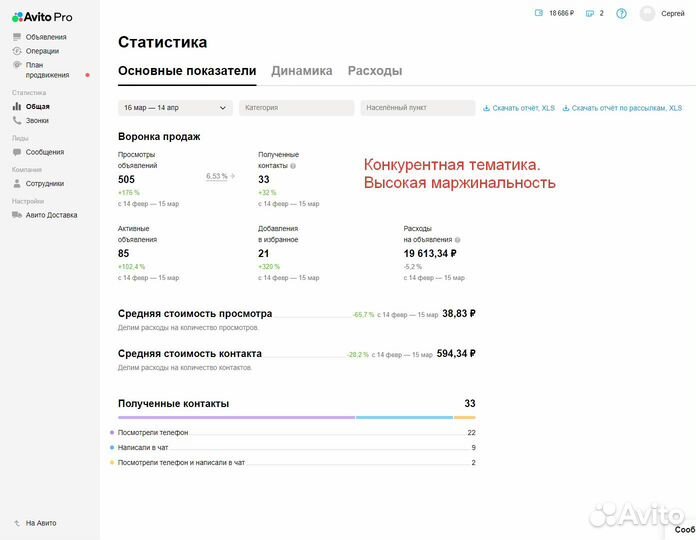696x540 pixels.
Task: Select Общая statistics bar-chart icon
Action: point(17,106)
